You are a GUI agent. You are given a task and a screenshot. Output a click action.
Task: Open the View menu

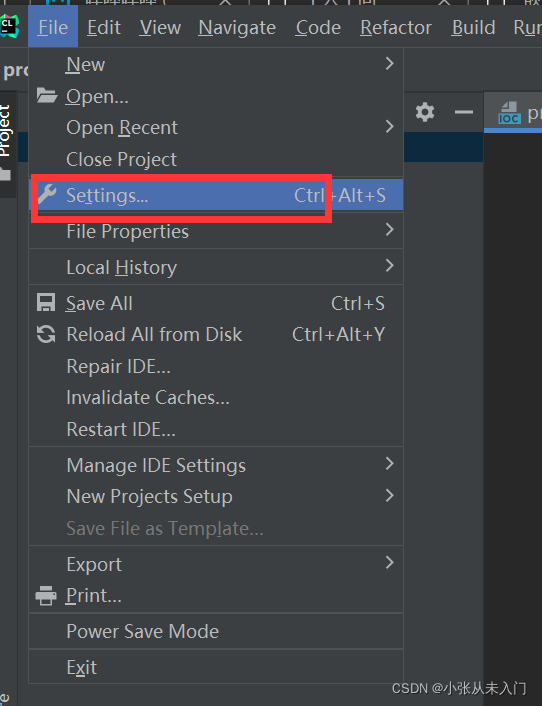(160, 27)
